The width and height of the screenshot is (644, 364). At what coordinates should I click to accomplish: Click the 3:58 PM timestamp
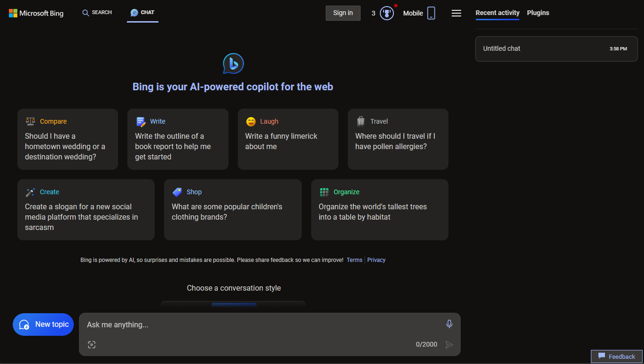[618, 49]
